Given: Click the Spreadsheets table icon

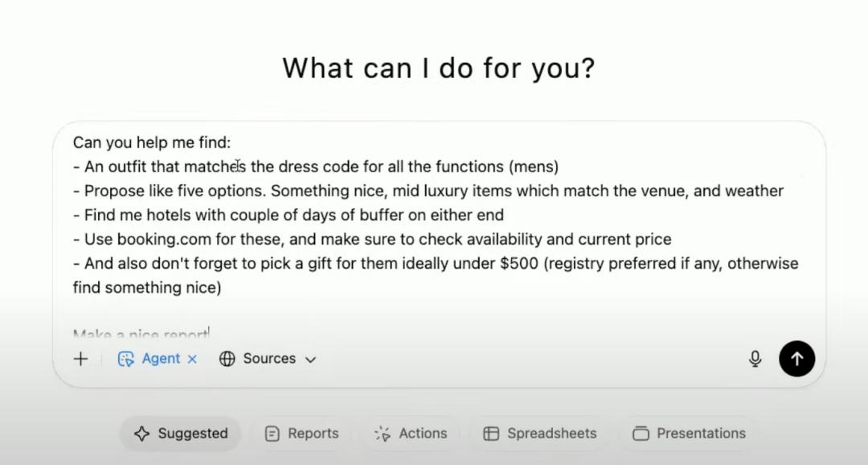Looking at the screenshot, I should point(491,434).
